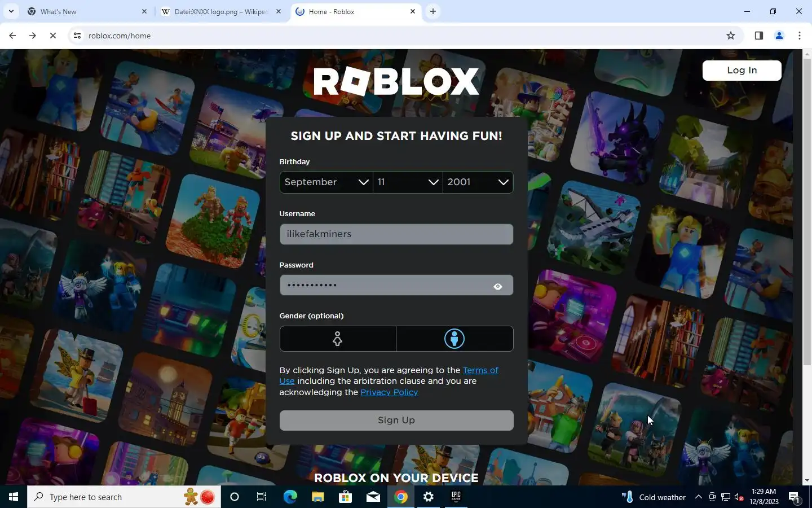This screenshot has height=508, width=812.
Task: Toggle the browser side panel
Action: tap(759, 36)
